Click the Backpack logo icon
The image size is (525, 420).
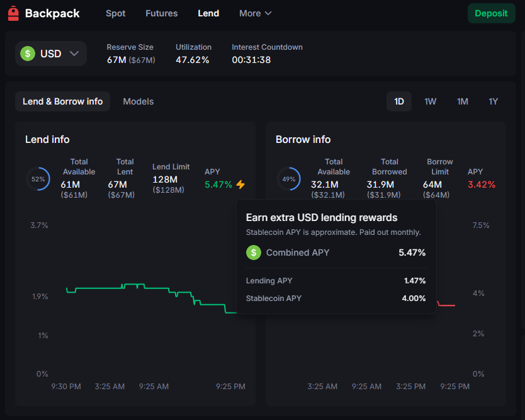[x=13, y=13]
